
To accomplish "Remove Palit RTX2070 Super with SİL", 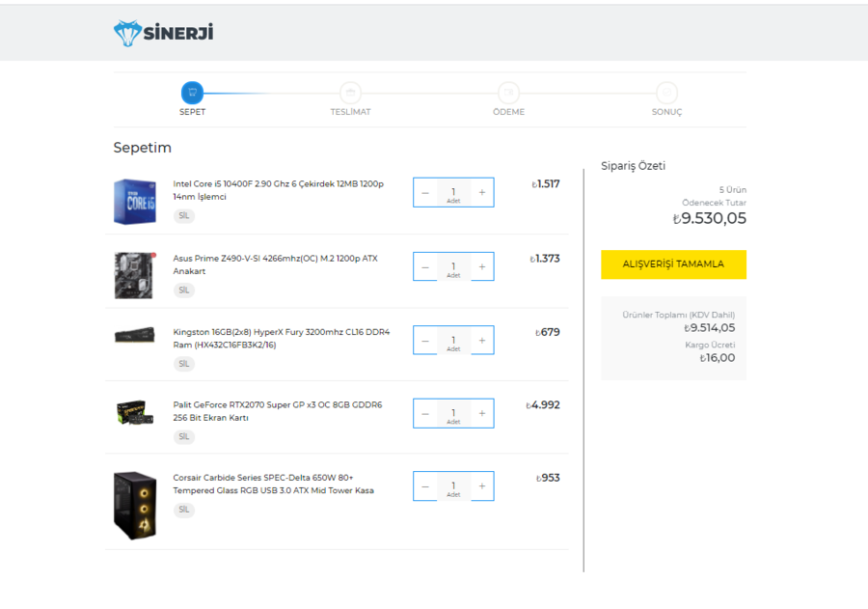I will coord(184,436).
